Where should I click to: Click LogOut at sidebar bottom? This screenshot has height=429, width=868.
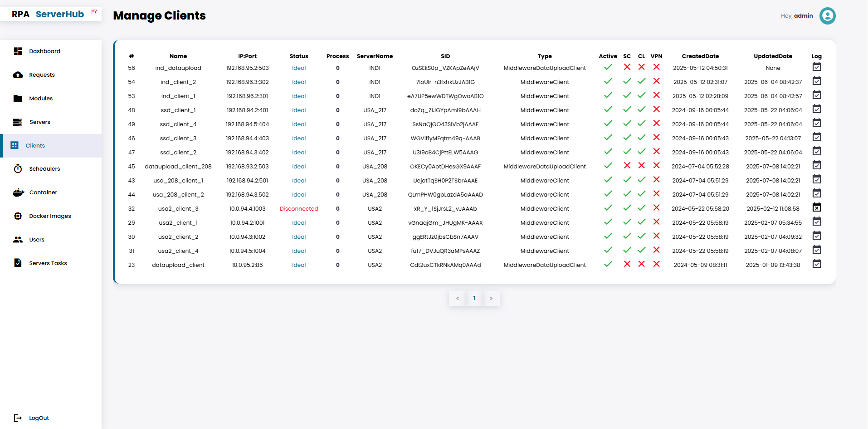click(x=39, y=418)
